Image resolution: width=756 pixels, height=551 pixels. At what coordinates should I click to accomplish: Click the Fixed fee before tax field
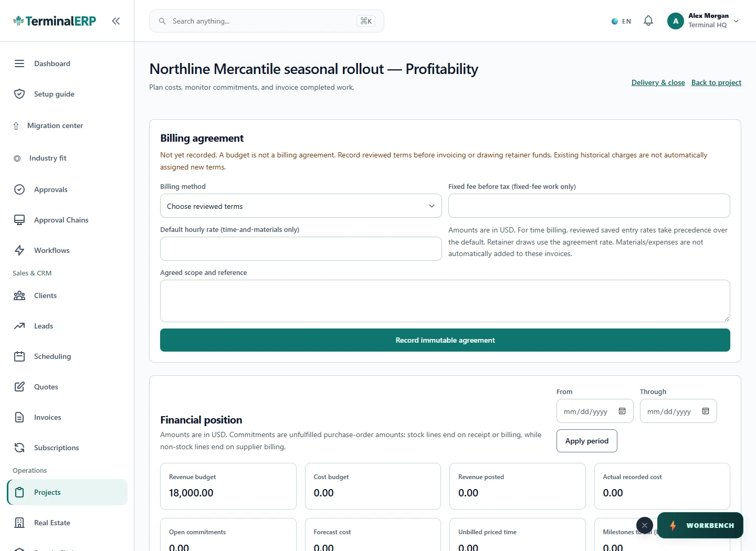589,206
